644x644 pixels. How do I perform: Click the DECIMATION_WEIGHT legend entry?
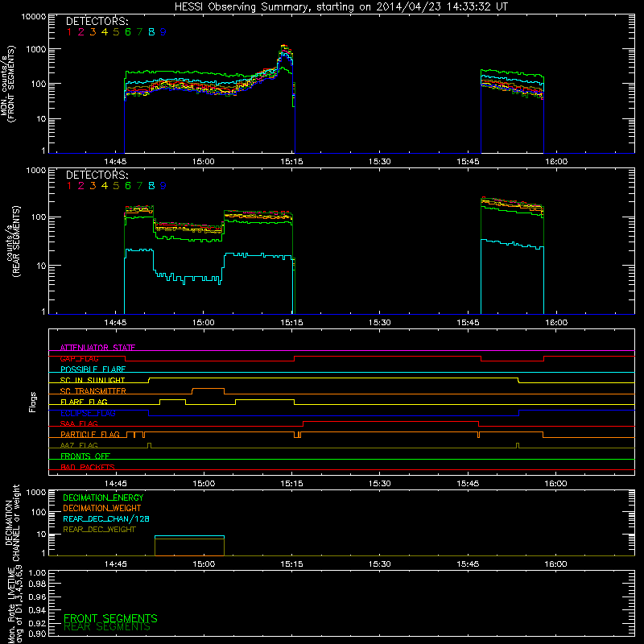pos(102,508)
